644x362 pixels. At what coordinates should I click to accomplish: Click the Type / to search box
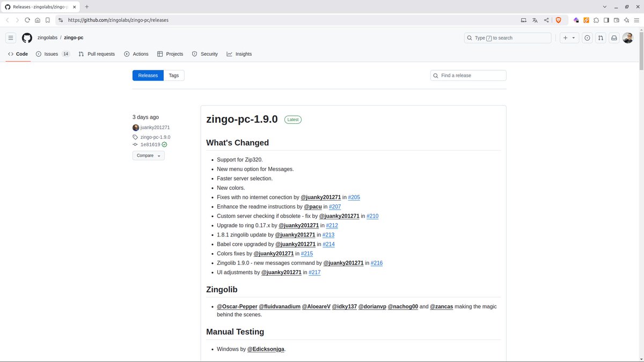pyautogui.click(x=508, y=38)
